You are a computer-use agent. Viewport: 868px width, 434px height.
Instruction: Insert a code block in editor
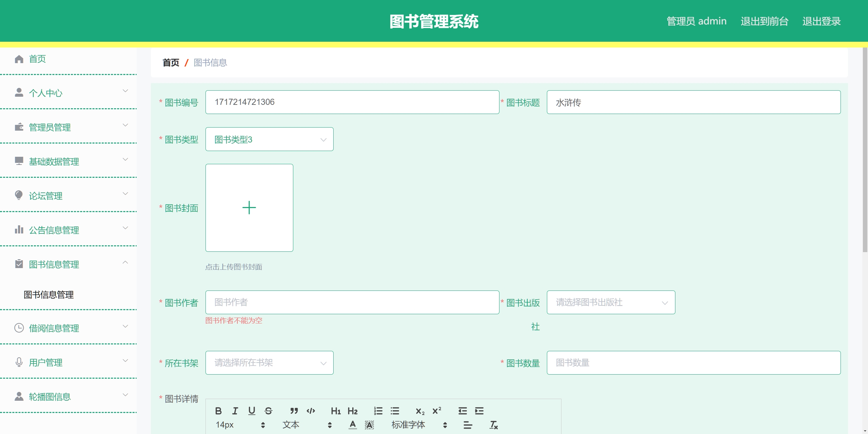coord(311,411)
